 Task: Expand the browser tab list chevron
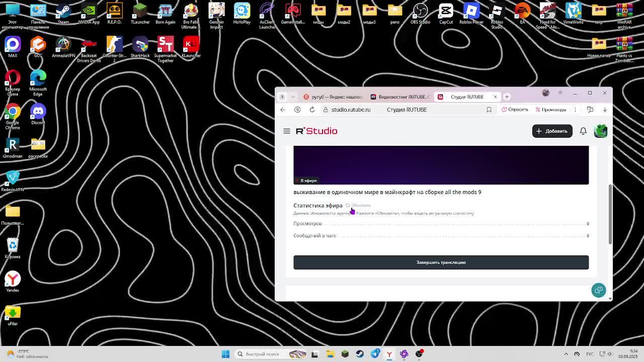[293, 97]
